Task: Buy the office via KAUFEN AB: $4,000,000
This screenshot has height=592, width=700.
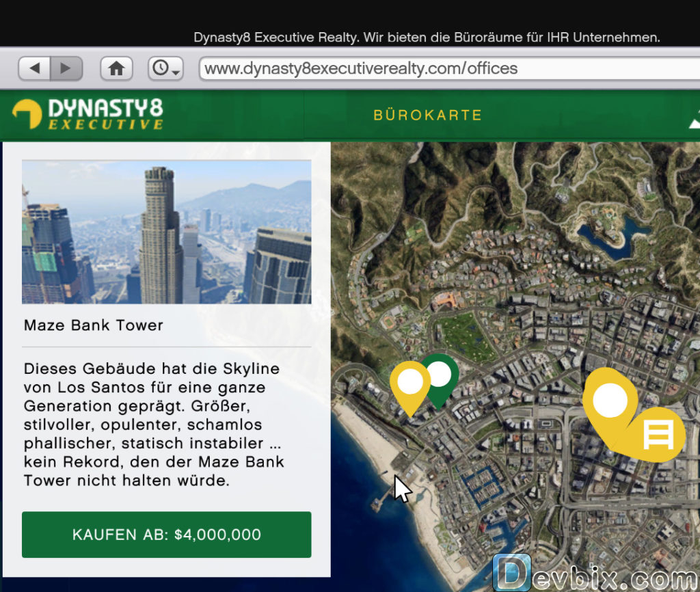Action: pyautogui.click(x=167, y=535)
